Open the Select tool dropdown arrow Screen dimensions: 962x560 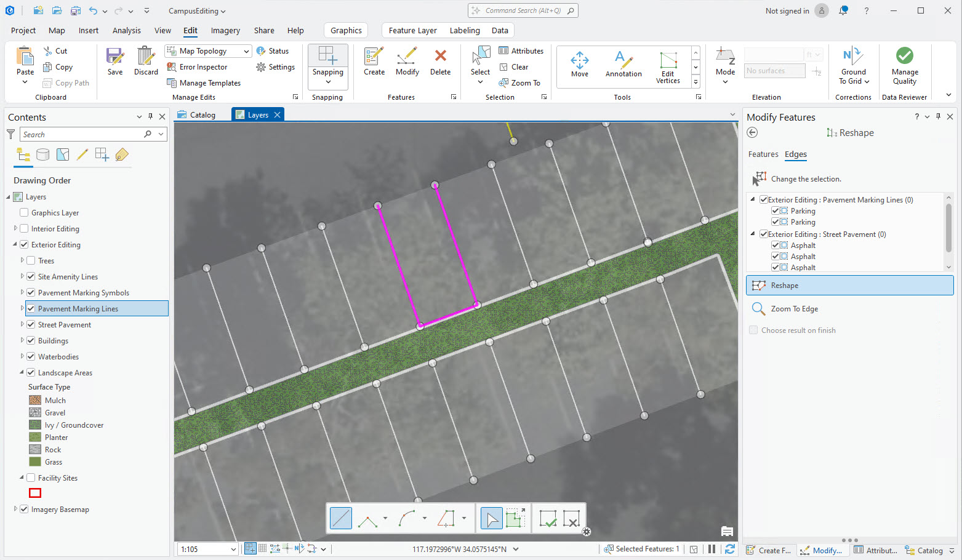(x=480, y=82)
